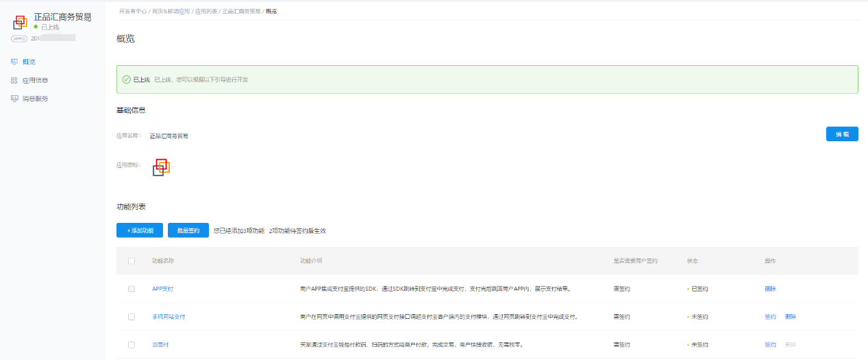Open 消息服务 in the left menu
Screen dimensions: 868x360
click(35, 99)
